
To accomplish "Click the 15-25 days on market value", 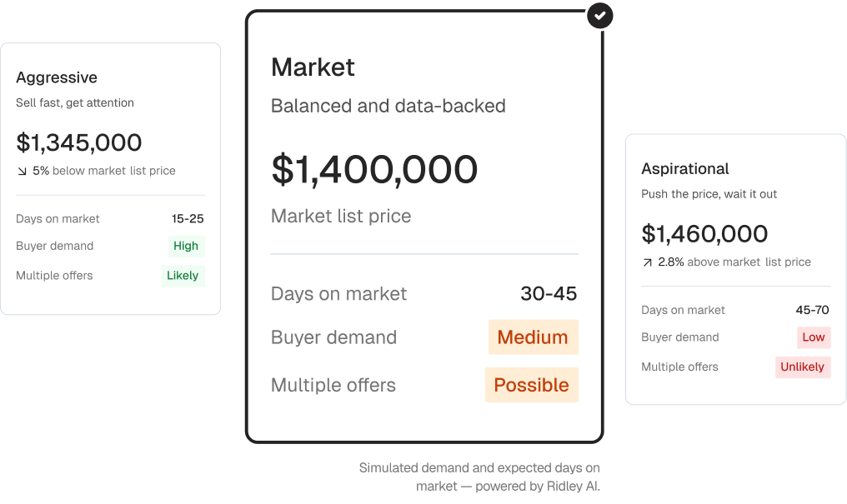I will click(188, 219).
